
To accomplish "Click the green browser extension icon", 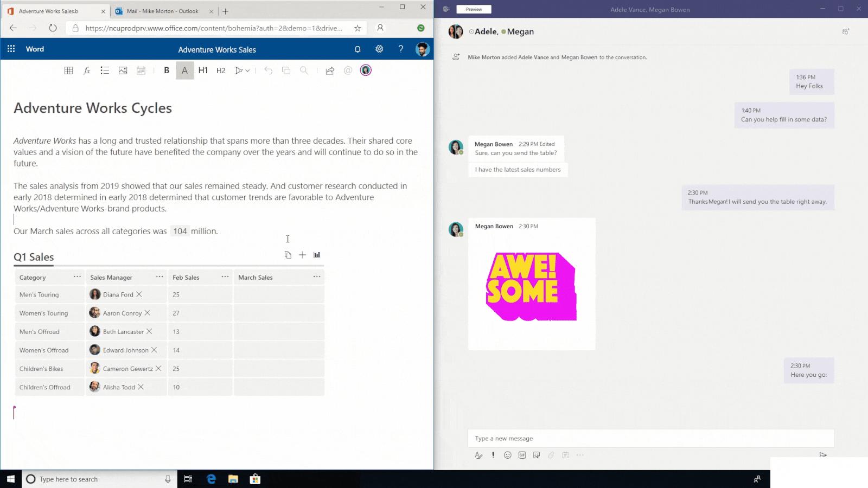I will [x=420, y=28].
